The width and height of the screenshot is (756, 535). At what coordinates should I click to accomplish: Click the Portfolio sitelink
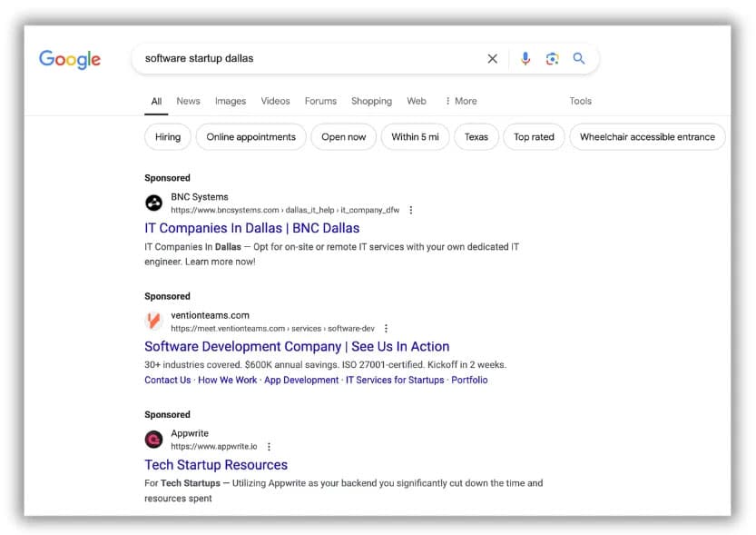[469, 381]
